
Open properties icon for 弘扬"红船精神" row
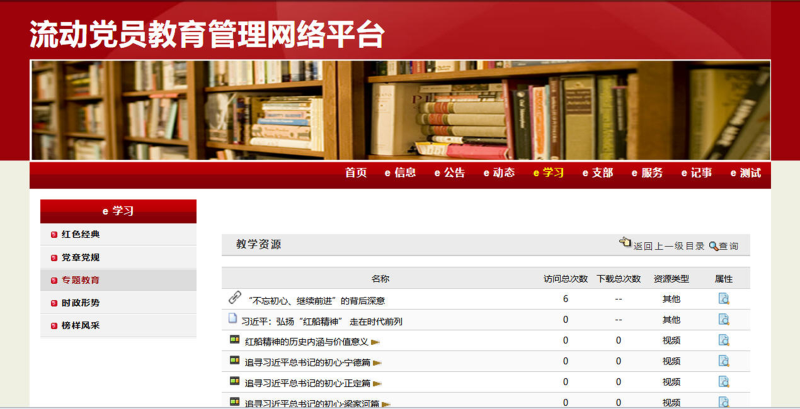click(x=724, y=320)
